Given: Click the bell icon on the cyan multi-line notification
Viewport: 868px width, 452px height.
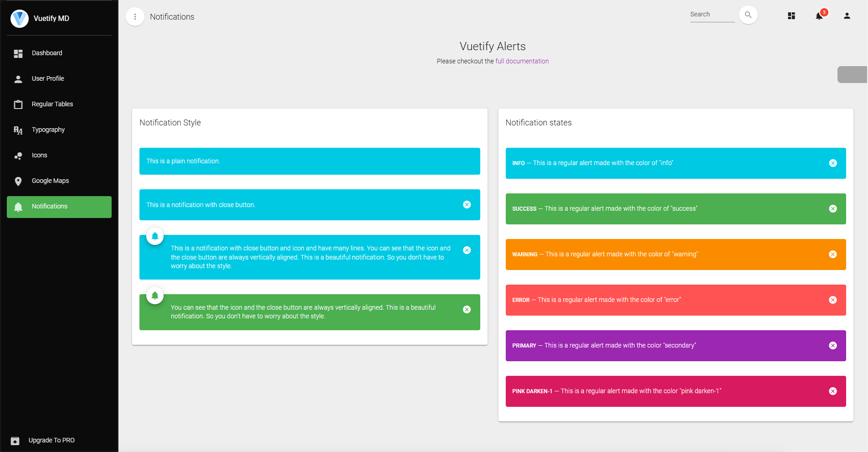Looking at the screenshot, I should point(155,236).
